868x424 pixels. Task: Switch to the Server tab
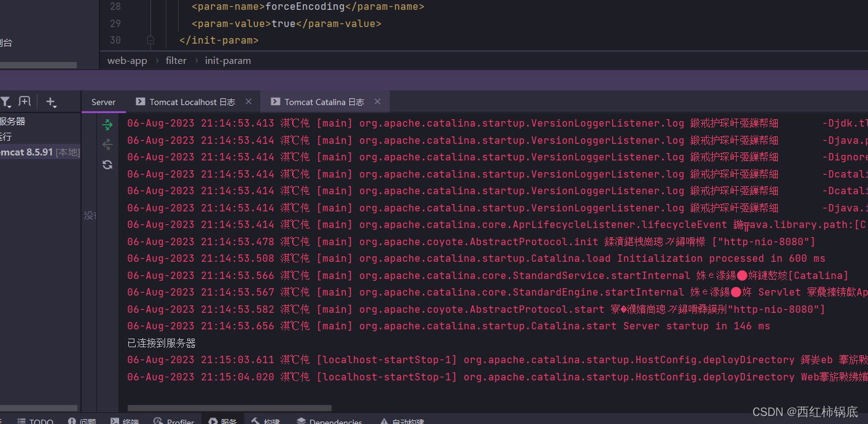103,101
